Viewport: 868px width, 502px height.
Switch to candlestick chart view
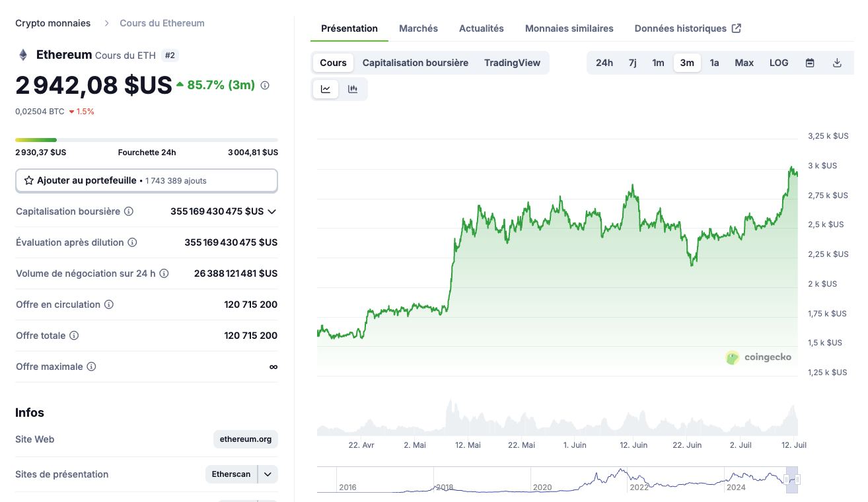[x=353, y=89]
